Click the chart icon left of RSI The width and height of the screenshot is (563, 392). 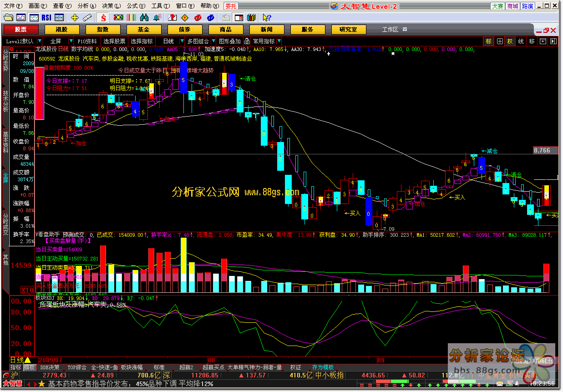point(34,18)
